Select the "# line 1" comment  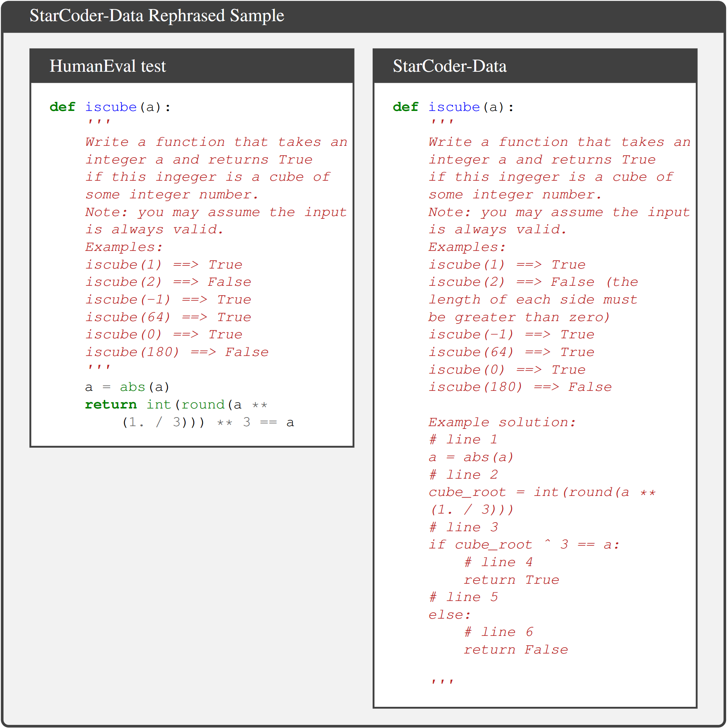coord(463,439)
